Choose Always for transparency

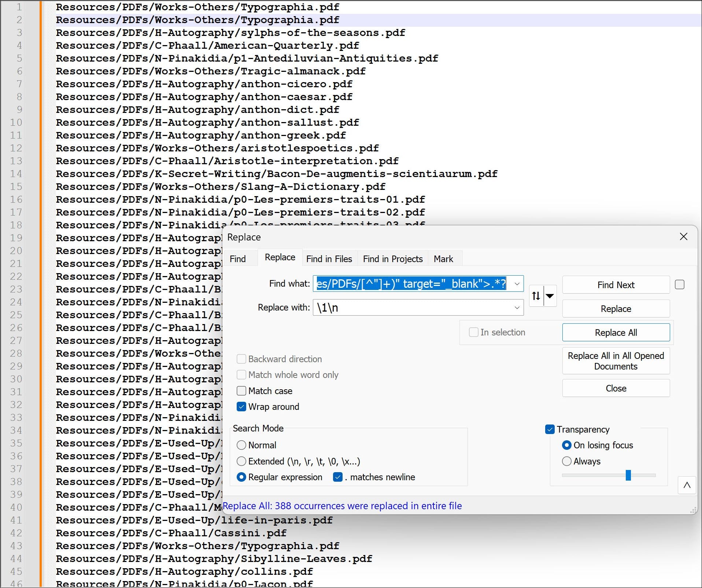pyautogui.click(x=567, y=461)
